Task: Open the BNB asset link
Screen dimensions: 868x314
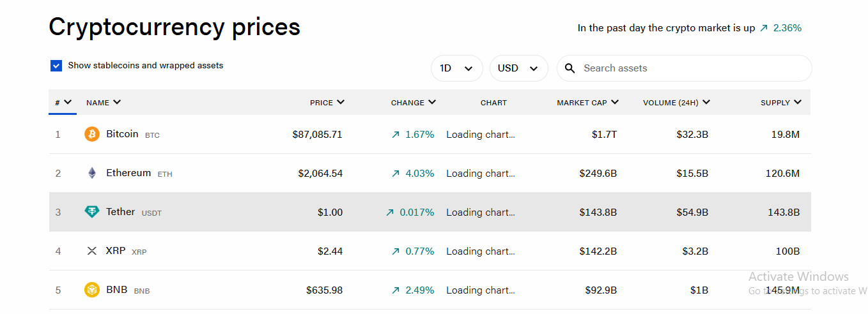Action: [117, 290]
